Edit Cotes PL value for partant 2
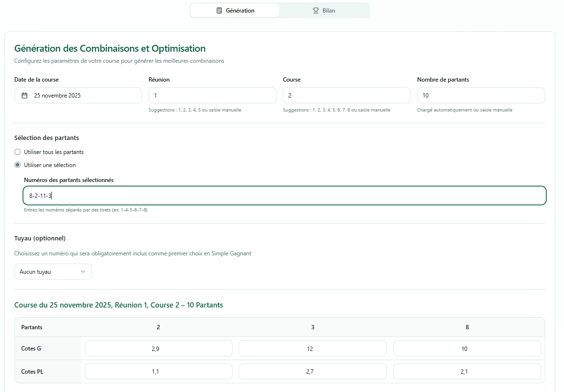 click(159, 372)
